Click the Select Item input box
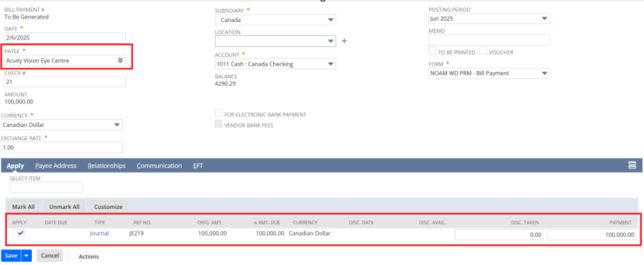 46,187
